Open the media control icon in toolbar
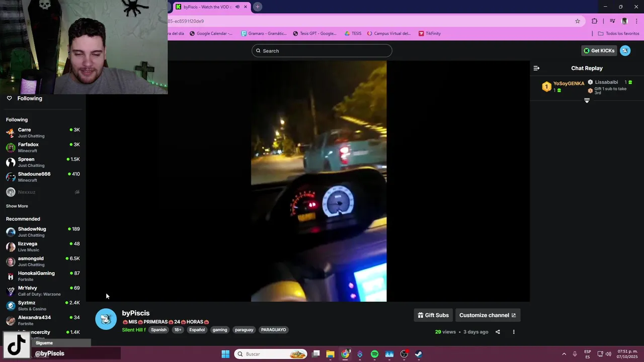Image resolution: width=644 pixels, height=362 pixels. (x=612, y=21)
